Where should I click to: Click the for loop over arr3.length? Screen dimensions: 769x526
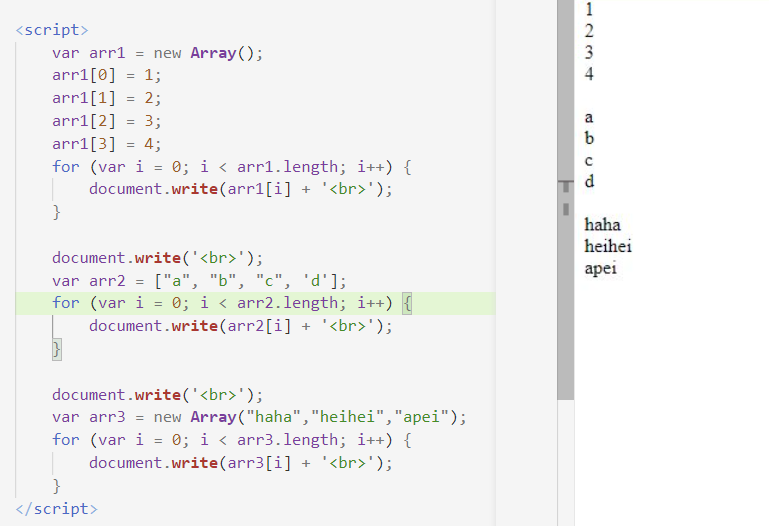coord(231,440)
